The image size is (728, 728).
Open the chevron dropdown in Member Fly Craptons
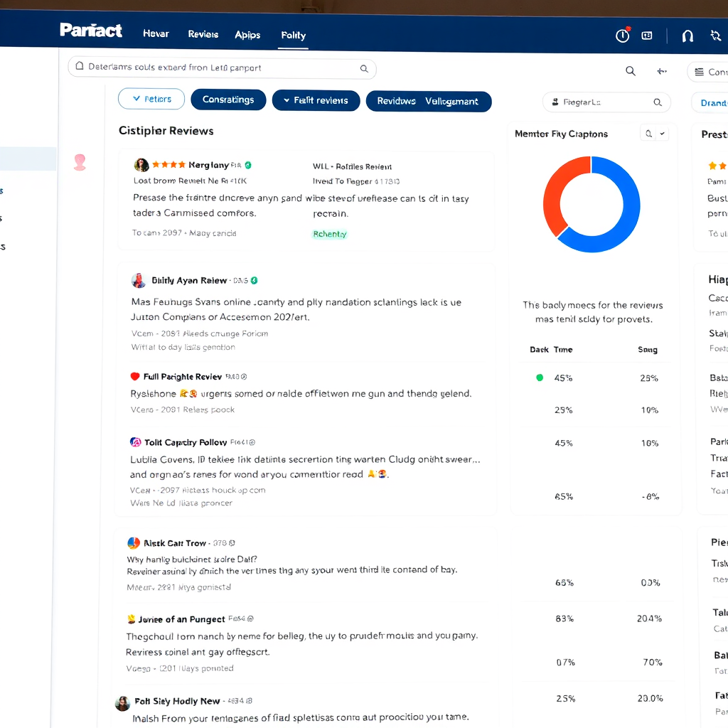[663, 133]
